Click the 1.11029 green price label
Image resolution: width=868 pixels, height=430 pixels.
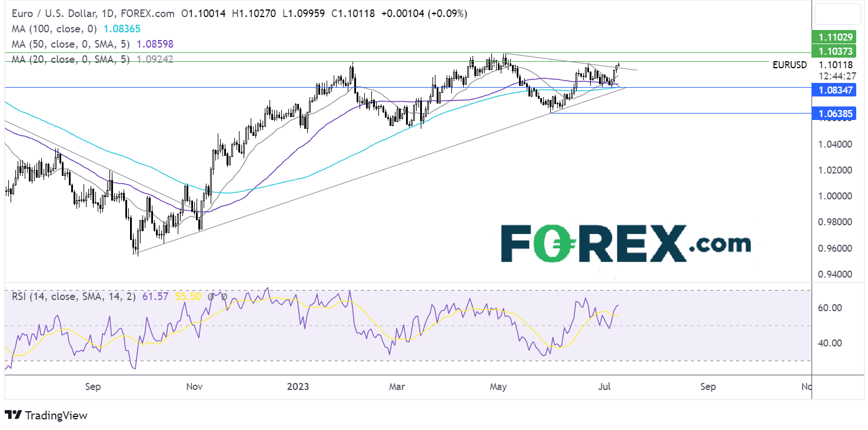tap(834, 37)
